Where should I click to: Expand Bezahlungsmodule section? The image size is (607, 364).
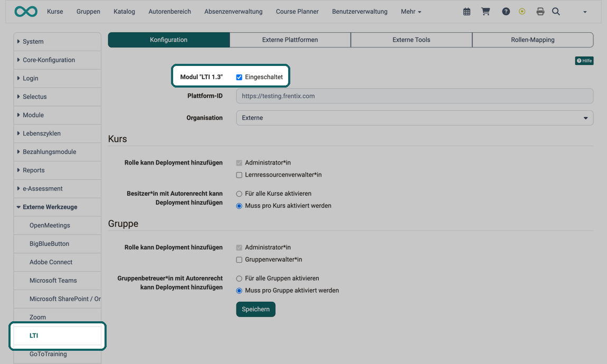tap(58, 151)
